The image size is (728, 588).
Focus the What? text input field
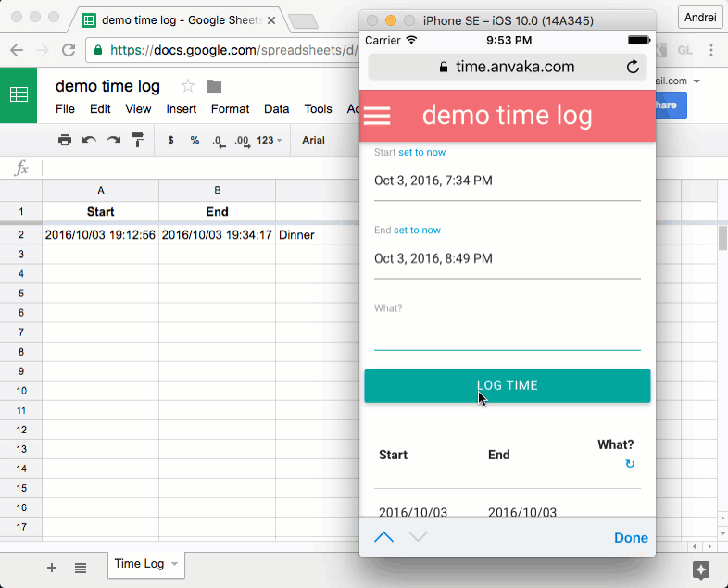coord(507,335)
